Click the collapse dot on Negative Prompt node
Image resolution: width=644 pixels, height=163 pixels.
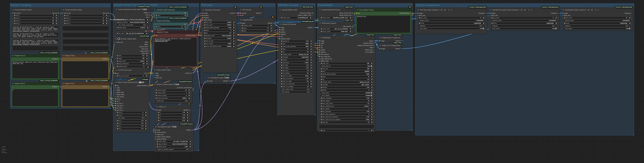tap(155, 32)
